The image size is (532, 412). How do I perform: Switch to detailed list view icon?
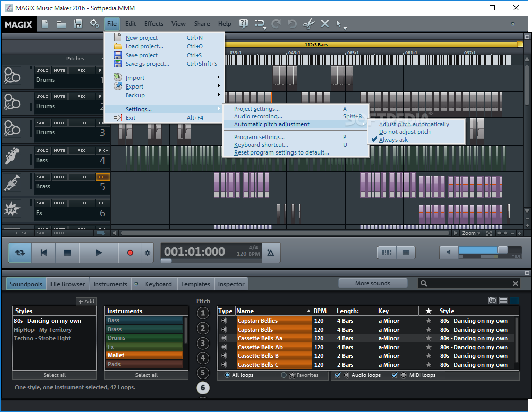coord(514,300)
